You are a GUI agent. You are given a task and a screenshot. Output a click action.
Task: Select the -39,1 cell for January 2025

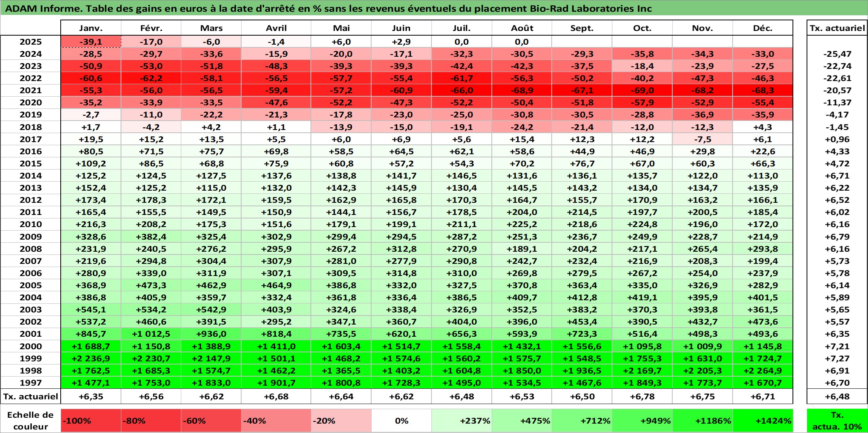pyautogui.click(x=91, y=42)
